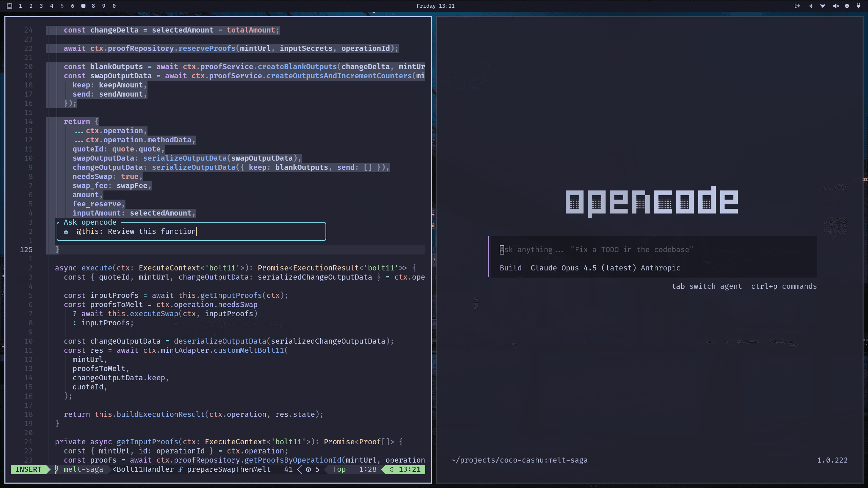Toggle Wi-Fi from the system tray
Image resolution: width=868 pixels, height=488 pixels.
coord(823,6)
